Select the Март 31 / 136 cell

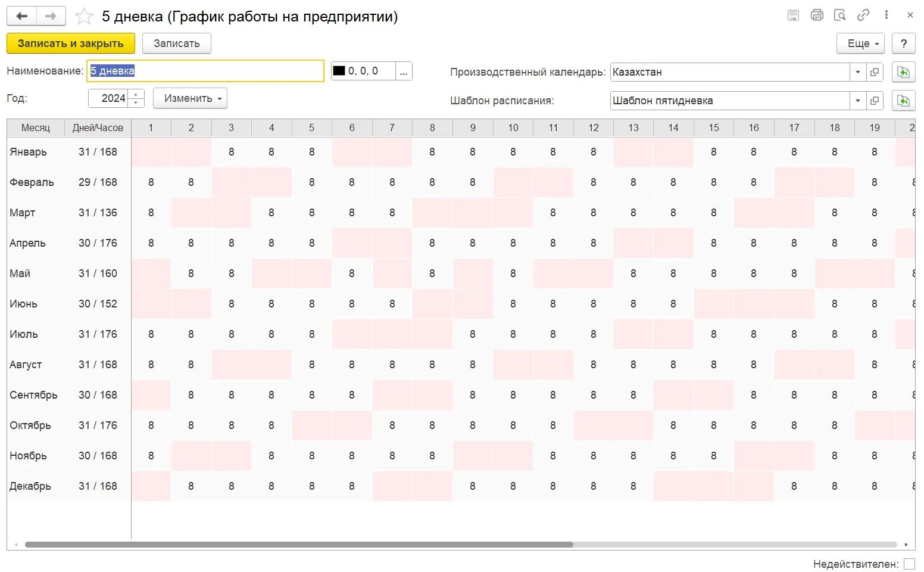(x=98, y=213)
